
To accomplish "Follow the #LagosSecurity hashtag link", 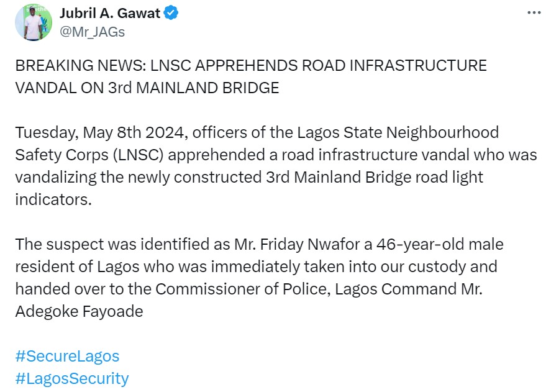I will pyautogui.click(x=72, y=378).
